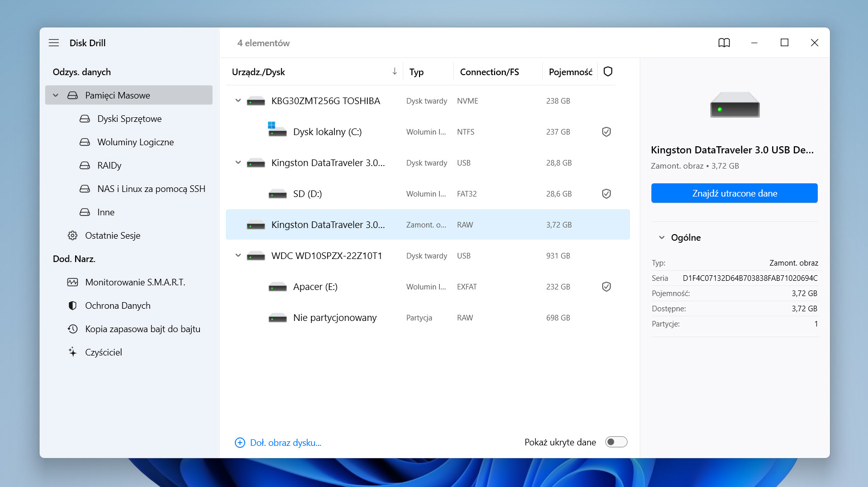Collapse the Pamięci Masowe sidebar section
The height and width of the screenshot is (487, 868).
(56, 95)
